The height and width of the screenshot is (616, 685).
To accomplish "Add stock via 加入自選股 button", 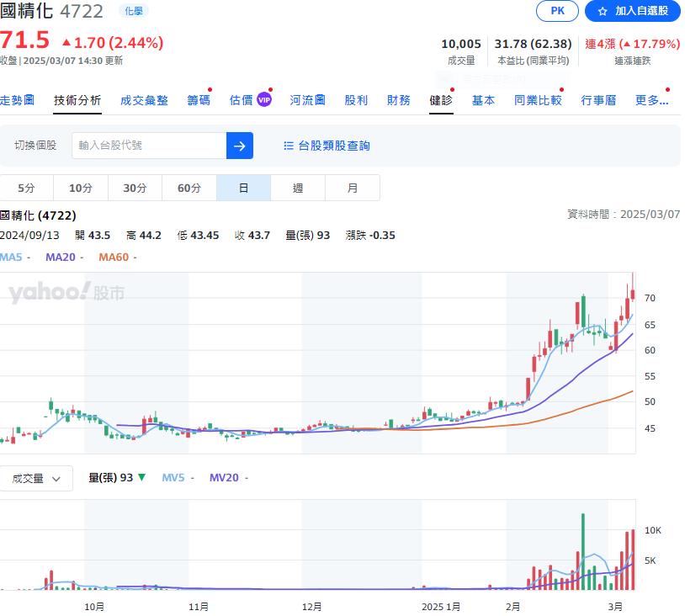I will click(632, 11).
